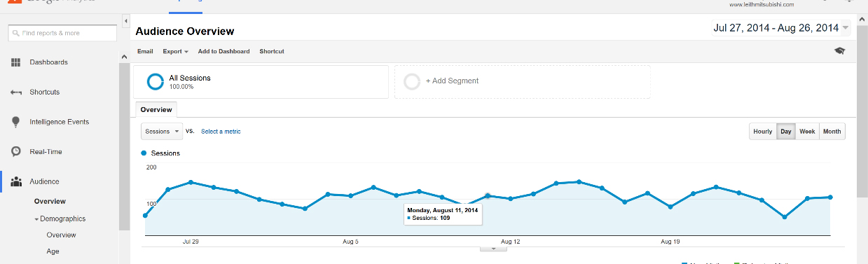Click the Real-Time clock icon
The width and height of the screenshot is (868, 264).
point(15,151)
